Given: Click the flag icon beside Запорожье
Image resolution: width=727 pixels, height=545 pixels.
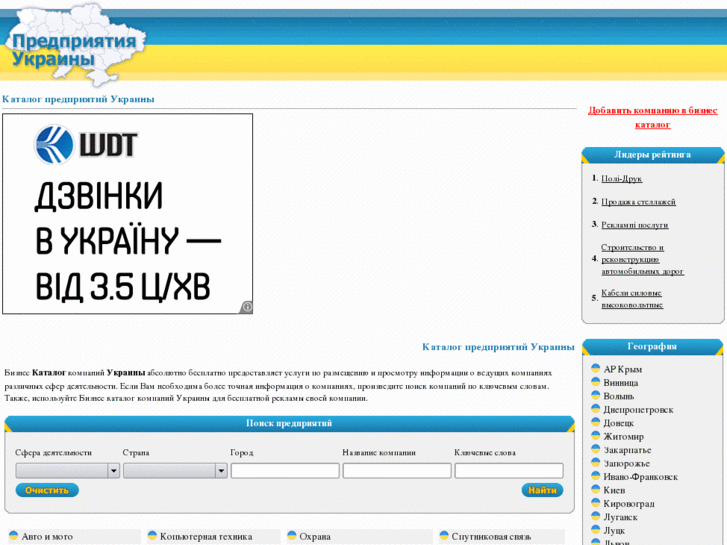Looking at the screenshot, I should [596, 462].
